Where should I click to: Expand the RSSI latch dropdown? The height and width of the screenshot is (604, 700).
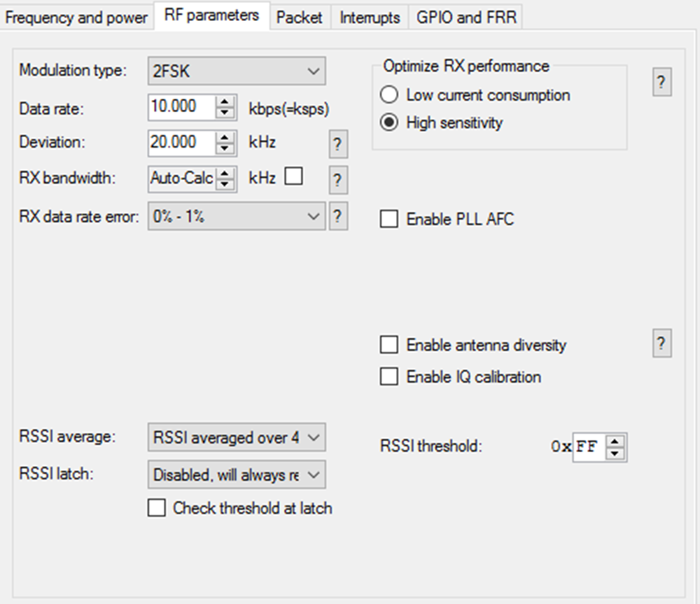click(237, 475)
